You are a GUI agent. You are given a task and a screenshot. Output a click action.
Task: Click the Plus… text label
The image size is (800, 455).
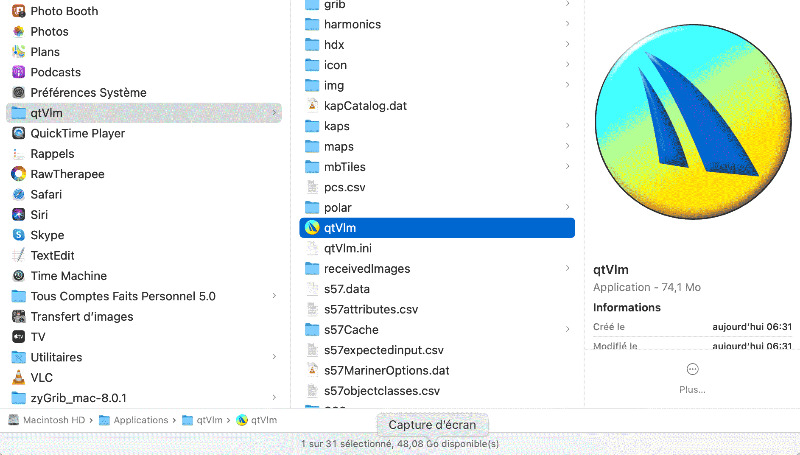tap(692, 390)
